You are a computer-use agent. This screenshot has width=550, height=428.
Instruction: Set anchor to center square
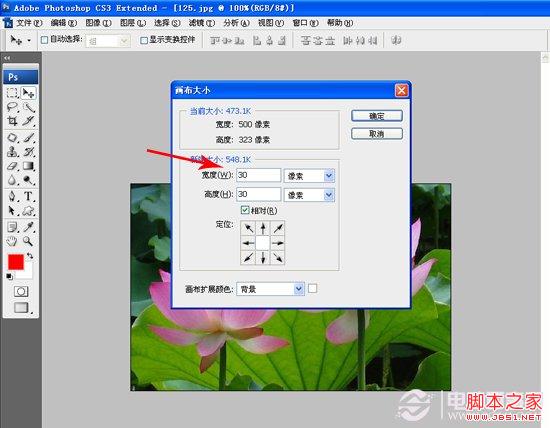[263, 243]
